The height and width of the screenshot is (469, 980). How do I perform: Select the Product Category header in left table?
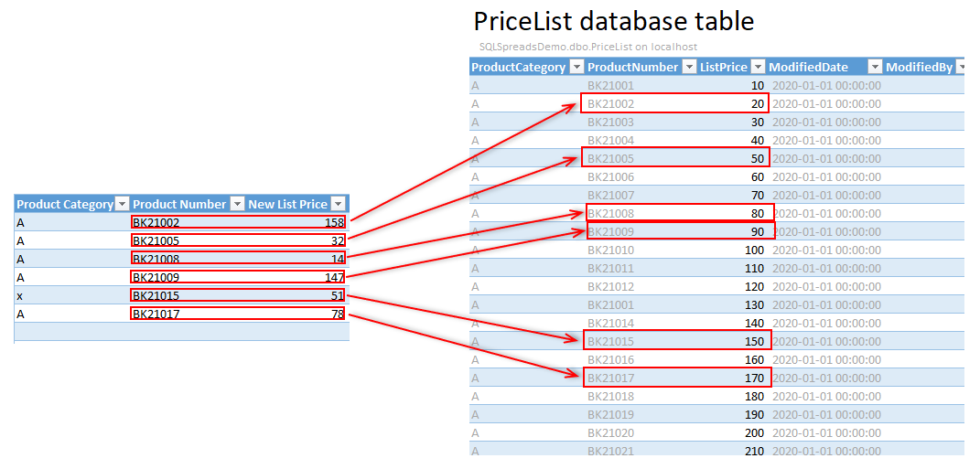tap(65, 204)
